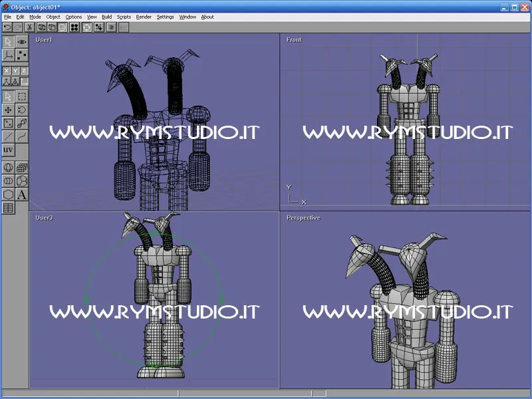Switch to smooth-shaded sphere display mode
Screen dimensions: 532x399
pyautogui.click(x=63, y=27)
